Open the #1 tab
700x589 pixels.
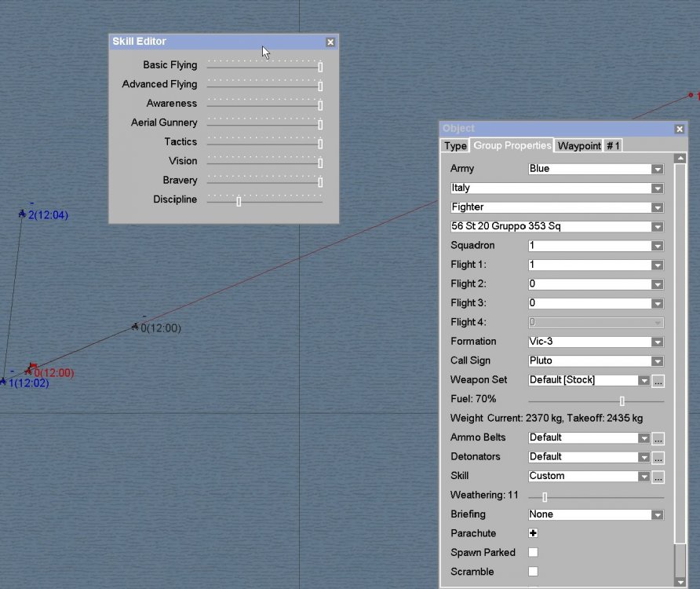(x=613, y=146)
